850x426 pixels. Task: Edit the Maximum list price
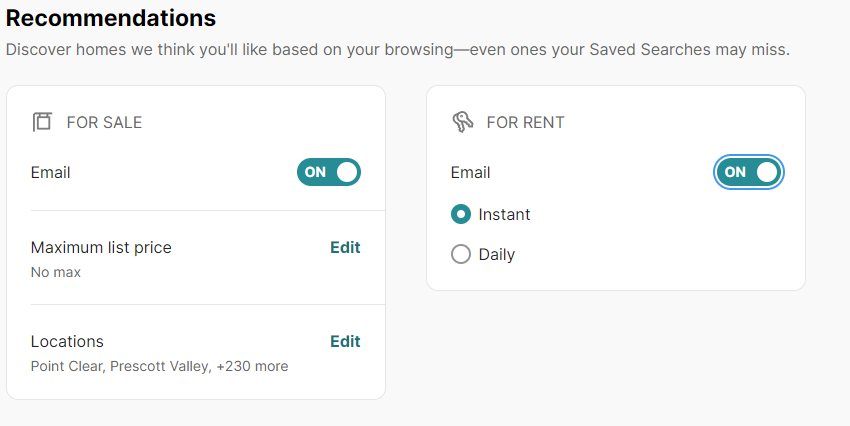pyautogui.click(x=345, y=247)
